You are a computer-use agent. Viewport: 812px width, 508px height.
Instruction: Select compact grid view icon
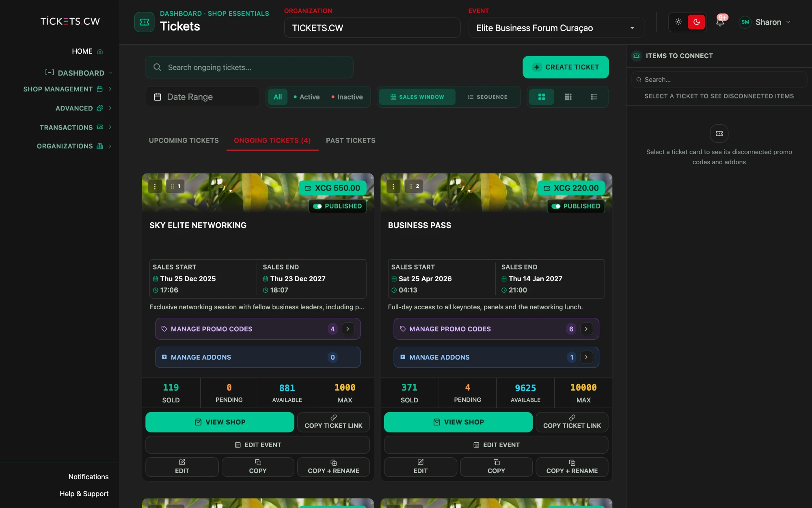(x=568, y=97)
